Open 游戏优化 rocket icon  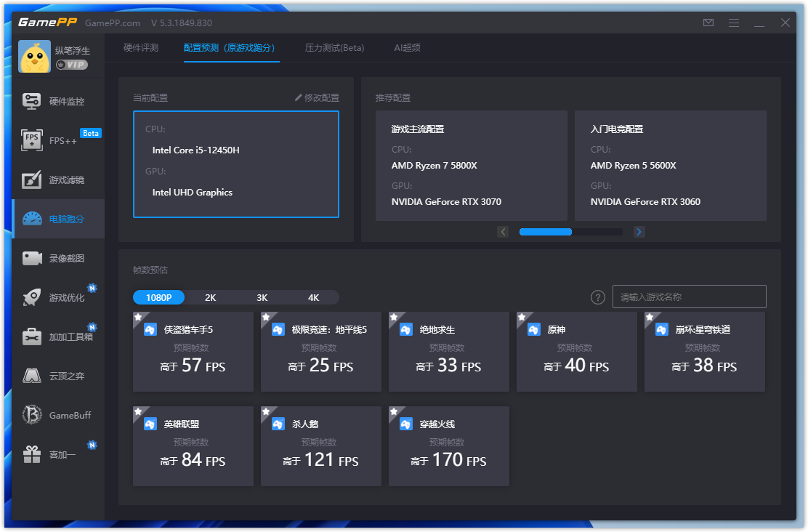click(x=31, y=297)
